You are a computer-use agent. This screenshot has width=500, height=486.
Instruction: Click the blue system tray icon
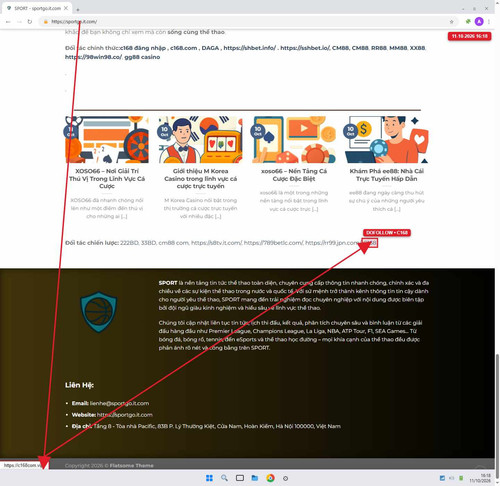coord(442,478)
